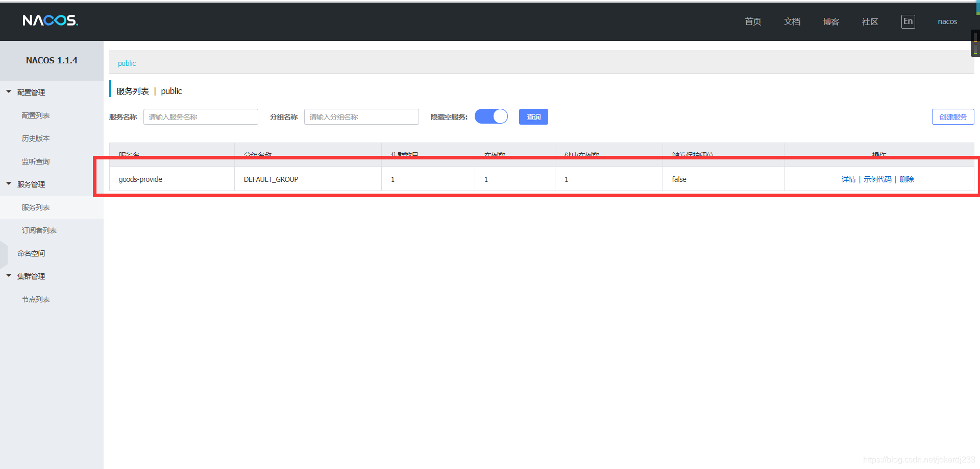The image size is (980, 469).
Task: Select 服务列表 in sidebar
Action: pos(36,207)
